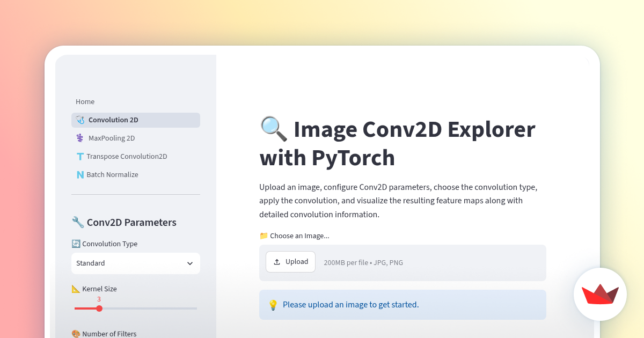Open the MaxPooling 2D page
Image resolution: width=644 pixels, height=338 pixels.
point(136,138)
